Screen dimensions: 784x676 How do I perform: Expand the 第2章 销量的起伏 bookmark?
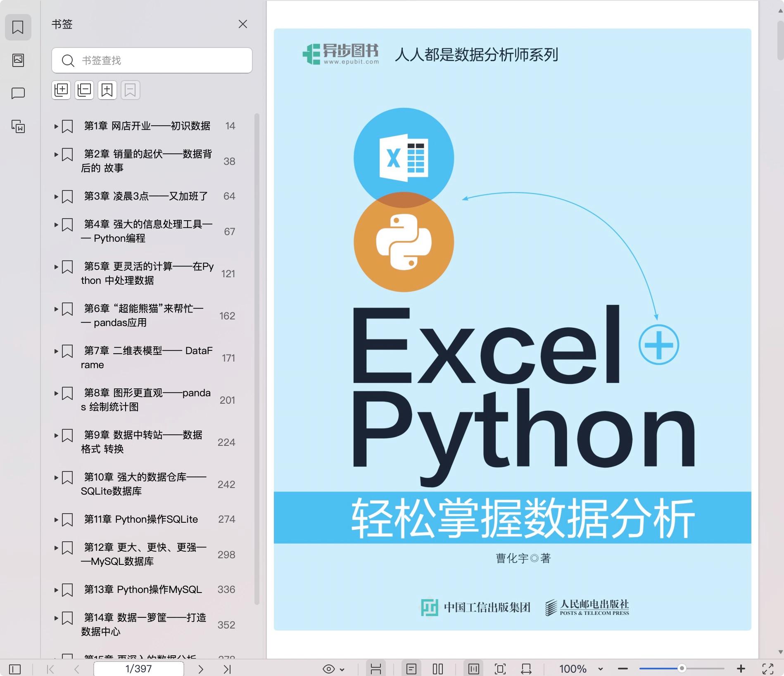click(x=56, y=154)
